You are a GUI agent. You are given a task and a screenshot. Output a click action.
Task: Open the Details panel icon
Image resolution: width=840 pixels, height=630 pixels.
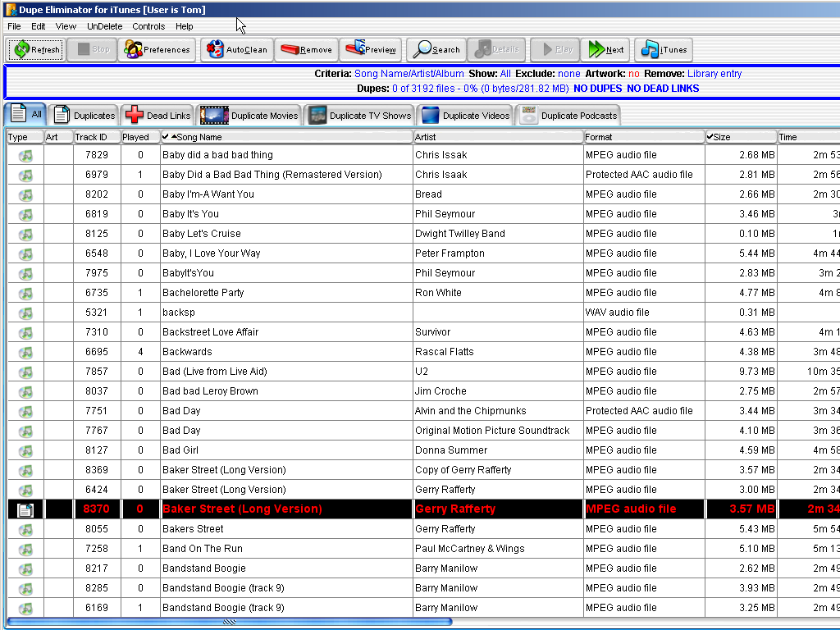tap(496, 49)
